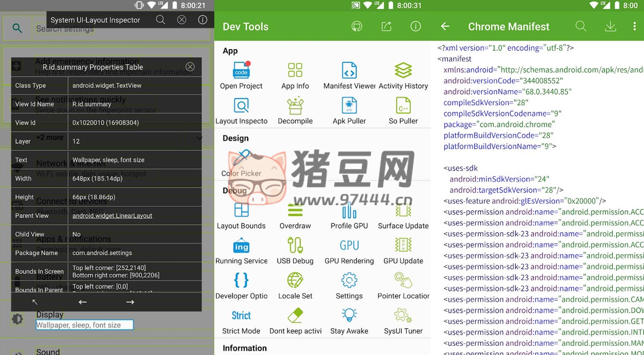The image size is (644, 355).
Task: Toggle GPU Rendering option
Action: (x=349, y=251)
